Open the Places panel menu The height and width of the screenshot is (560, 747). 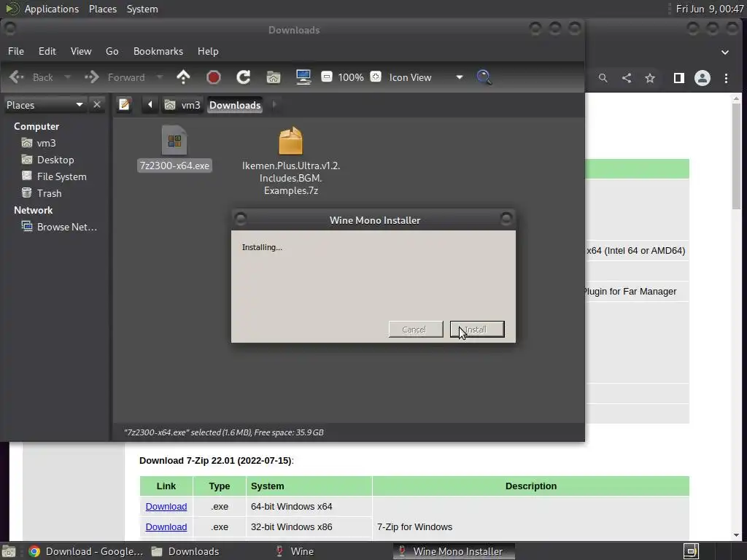pos(103,9)
